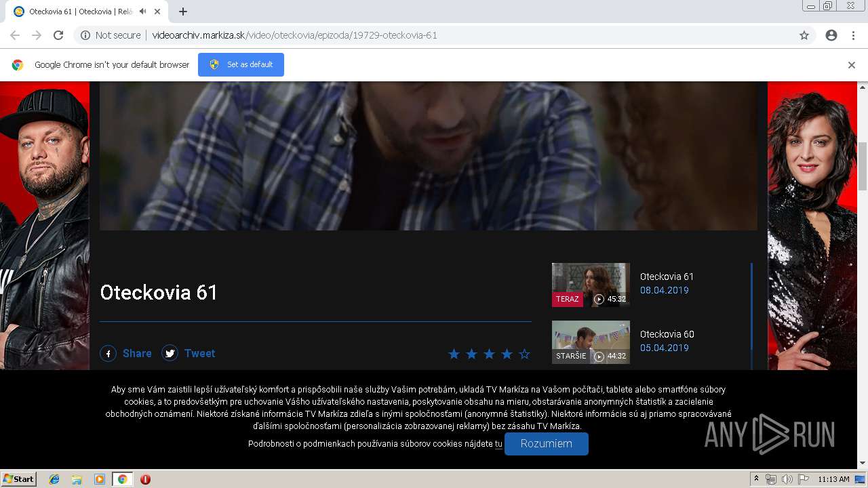Set Chrome as default browser
Image resolution: width=868 pixels, height=488 pixels.
click(241, 64)
